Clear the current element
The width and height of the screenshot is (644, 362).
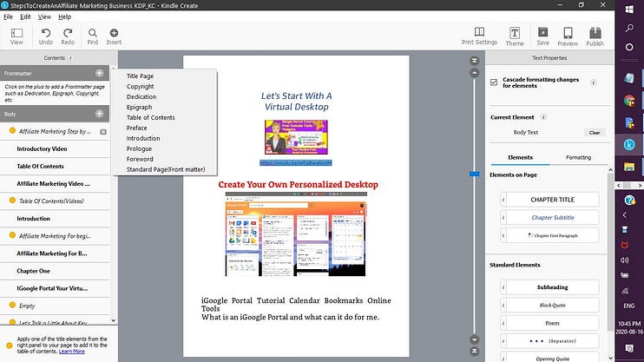(x=595, y=132)
